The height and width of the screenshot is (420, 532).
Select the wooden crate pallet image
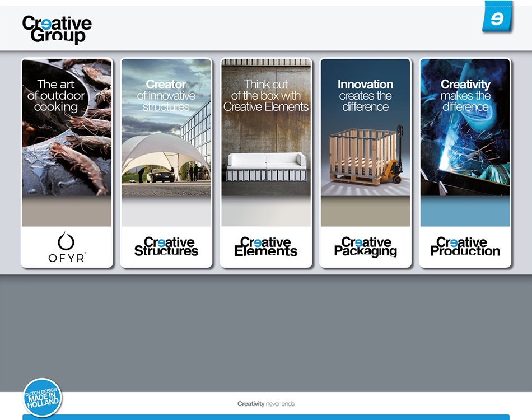pyautogui.click(x=366, y=127)
